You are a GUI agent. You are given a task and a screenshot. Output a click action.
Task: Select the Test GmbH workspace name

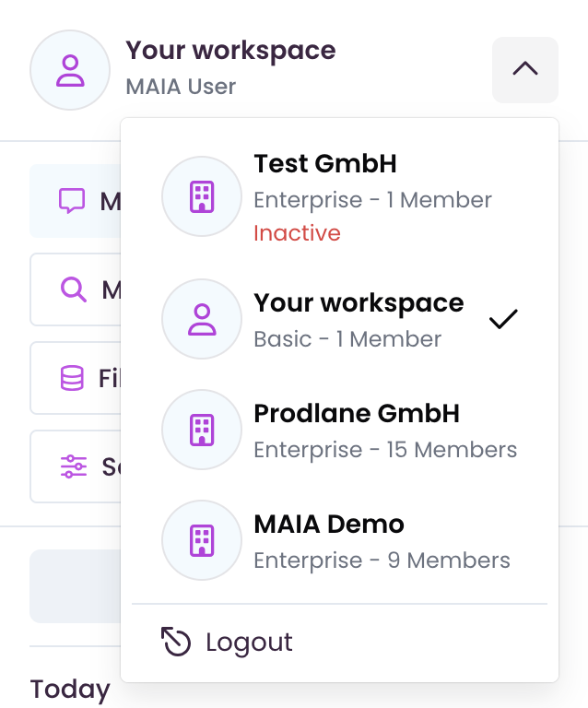(x=325, y=164)
